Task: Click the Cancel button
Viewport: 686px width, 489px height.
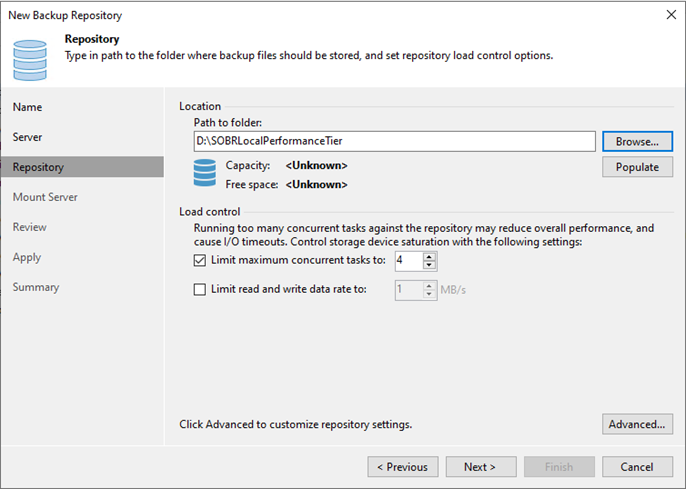Action: [x=637, y=467]
